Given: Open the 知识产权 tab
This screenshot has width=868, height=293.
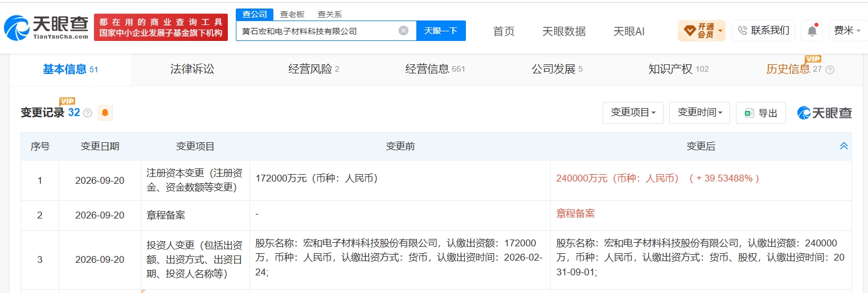Looking at the screenshot, I should coord(678,69).
